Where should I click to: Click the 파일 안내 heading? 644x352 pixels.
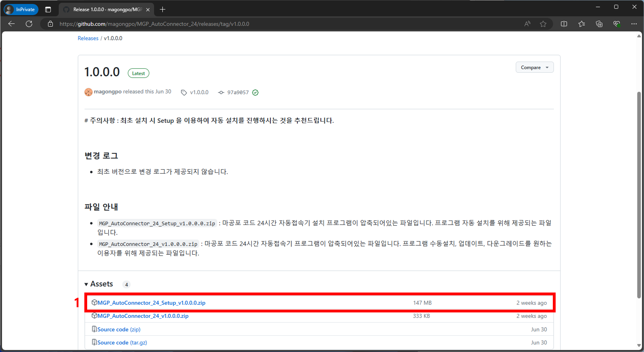(101, 207)
